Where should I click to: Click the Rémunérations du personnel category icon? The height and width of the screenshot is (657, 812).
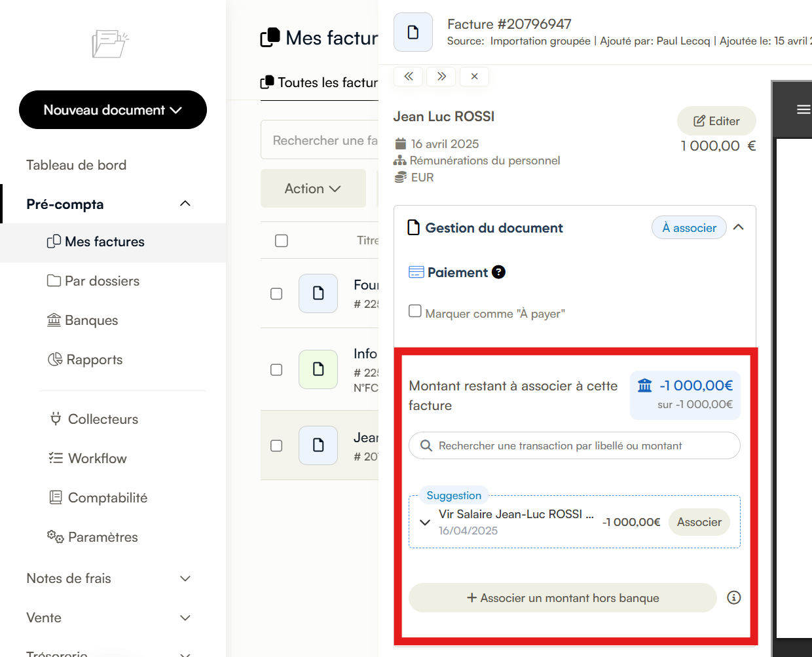[x=399, y=160]
